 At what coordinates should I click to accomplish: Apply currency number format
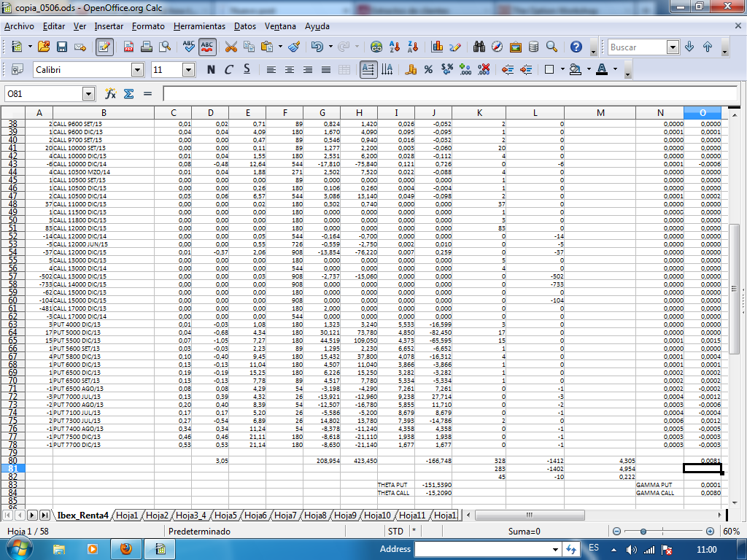tap(410, 69)
